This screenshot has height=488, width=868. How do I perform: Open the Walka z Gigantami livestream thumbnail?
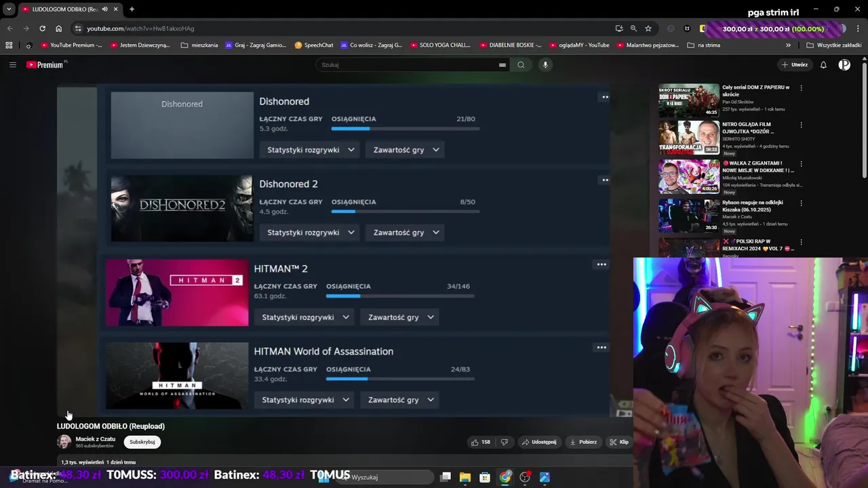[689, 177]
